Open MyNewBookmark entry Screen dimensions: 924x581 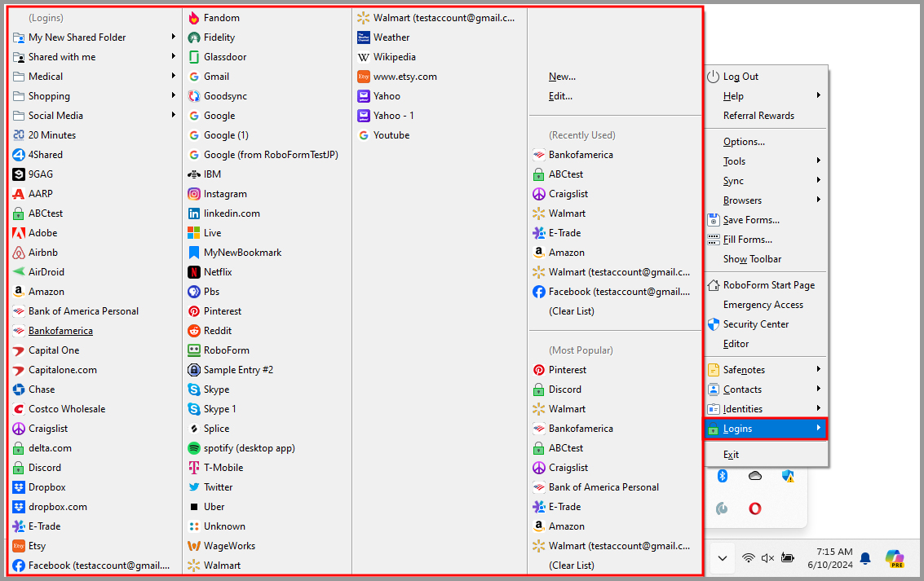click(267, 253)
